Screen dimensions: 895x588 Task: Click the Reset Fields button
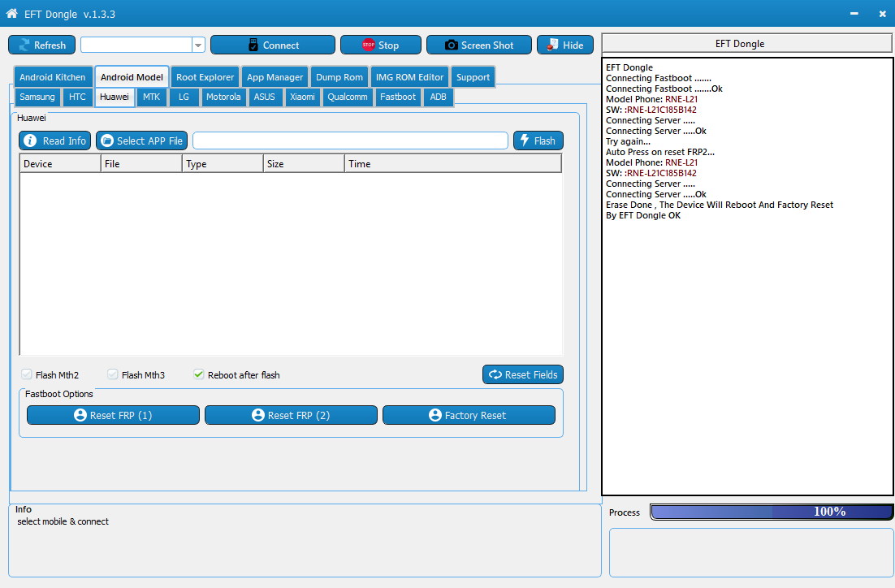523,374
